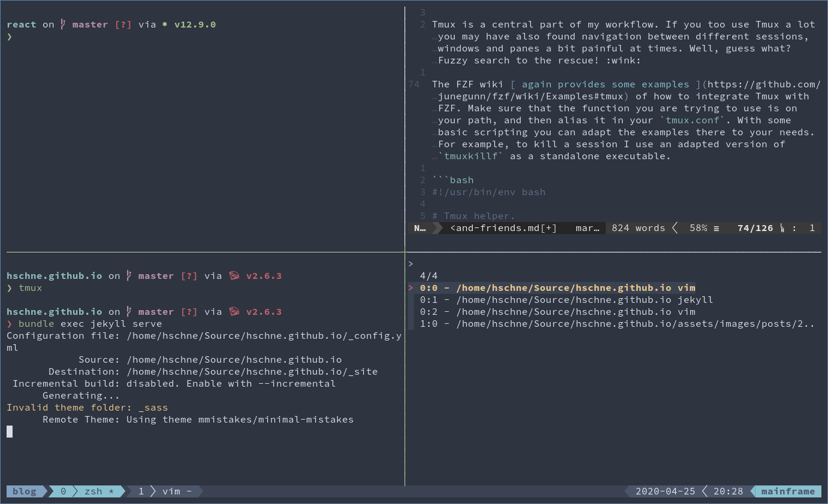Click the tmux command in lower left pane
Screen dimensions: 828x504
click(31, 288)
